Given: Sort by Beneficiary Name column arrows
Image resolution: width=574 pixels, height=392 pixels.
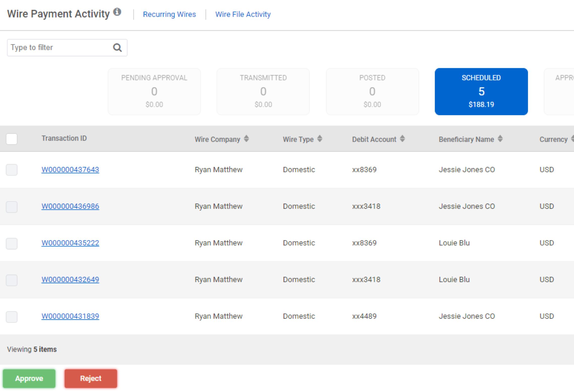Looking at the screenshot, I should pos(500,139).
